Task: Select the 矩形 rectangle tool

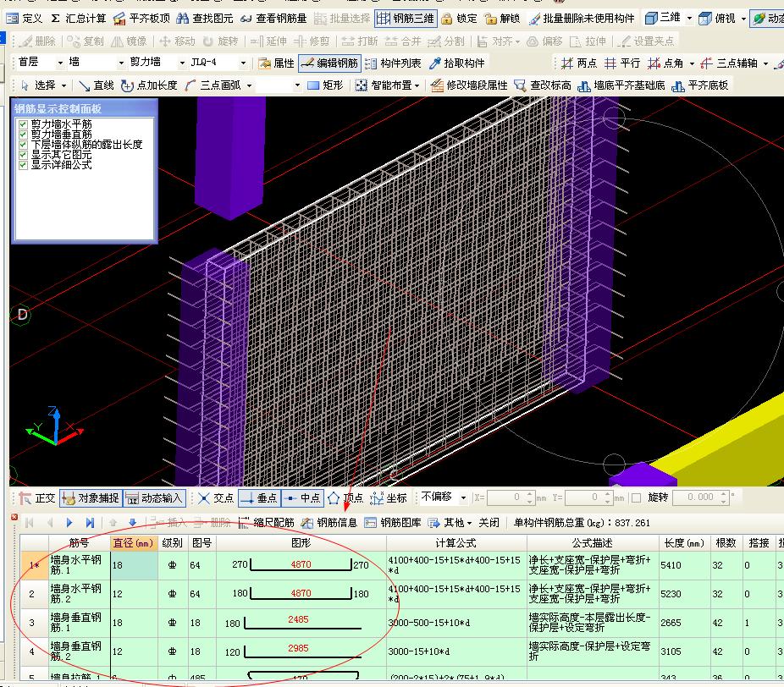Action: click(325, 85)
